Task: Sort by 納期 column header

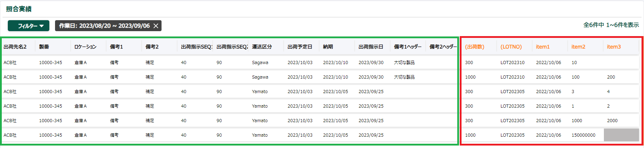Action: [328, 47]
